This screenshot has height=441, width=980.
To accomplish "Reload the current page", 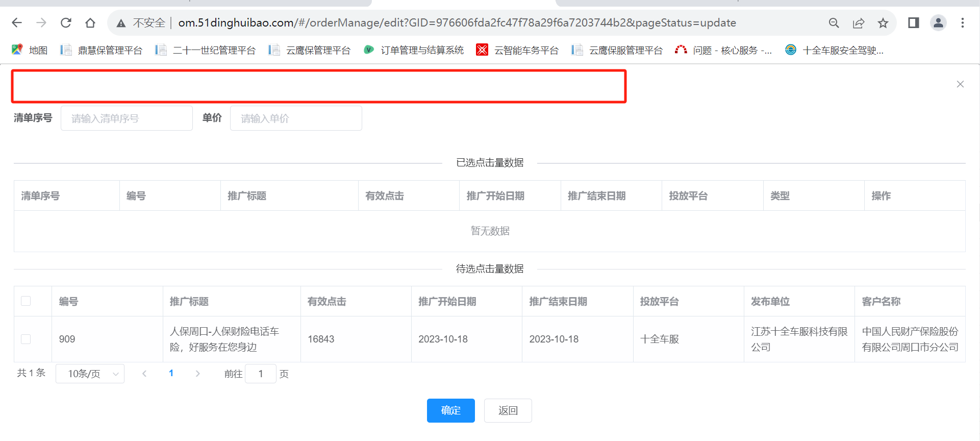I will click(x=66, y=23).
